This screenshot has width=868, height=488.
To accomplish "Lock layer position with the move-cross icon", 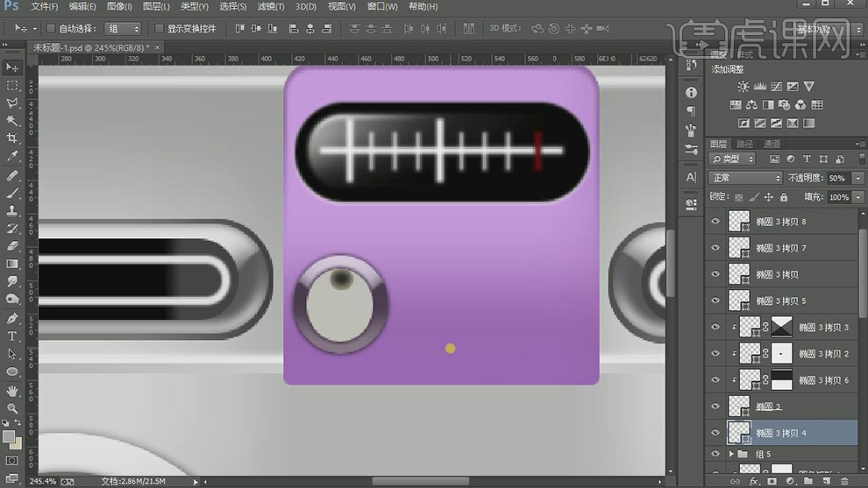I will 768,197.
